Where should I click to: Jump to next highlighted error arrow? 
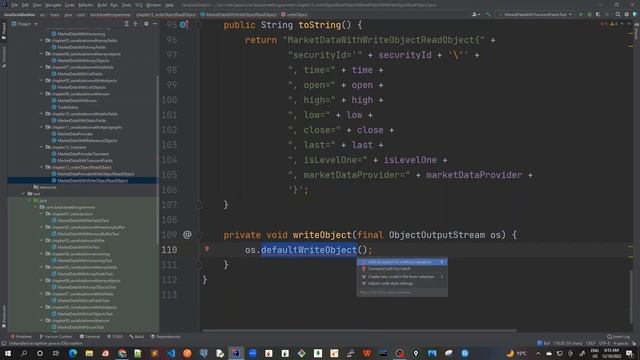629,24
